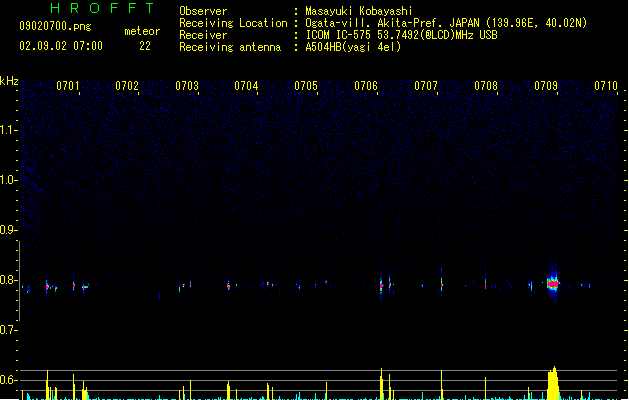Viewport: 629px width, 400px height.
Task: Click the date stamp 02.09.02 07:00
Action: coord(61,46)
